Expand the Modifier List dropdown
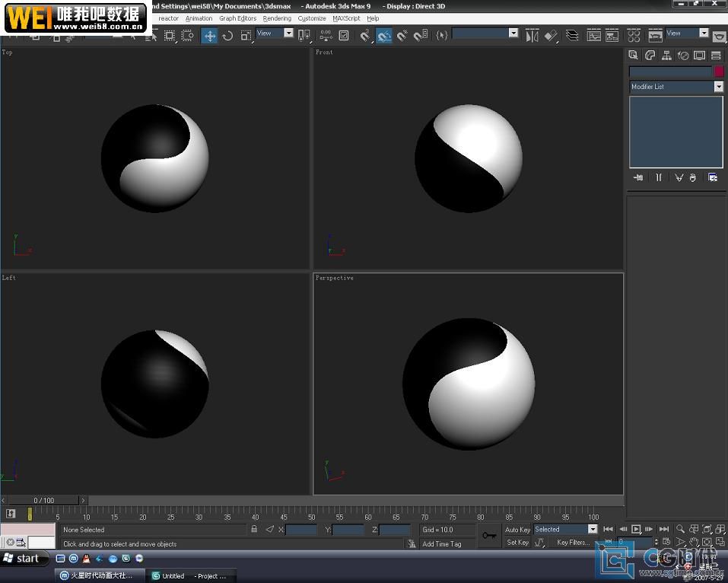728x583 pixels. [x=718, y=87]
